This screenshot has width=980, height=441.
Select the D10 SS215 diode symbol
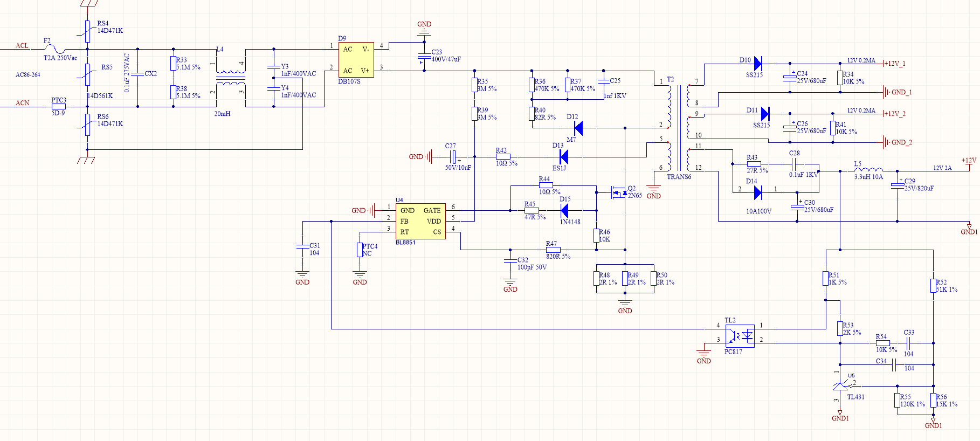pos(757,64)
